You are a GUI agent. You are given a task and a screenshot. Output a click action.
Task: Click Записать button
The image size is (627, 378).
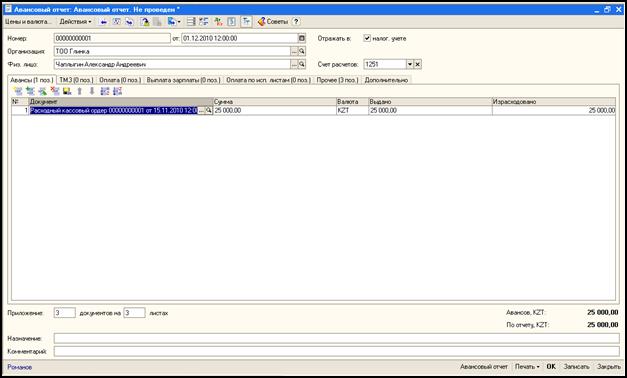click(576, 366)
